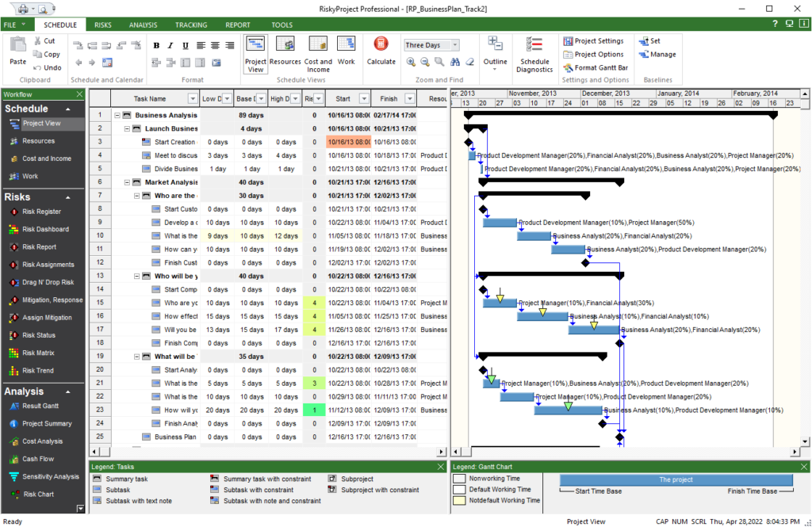Collapse the Business Analysis task row
This screenshot has width=812, height=527.
point(117,115)
